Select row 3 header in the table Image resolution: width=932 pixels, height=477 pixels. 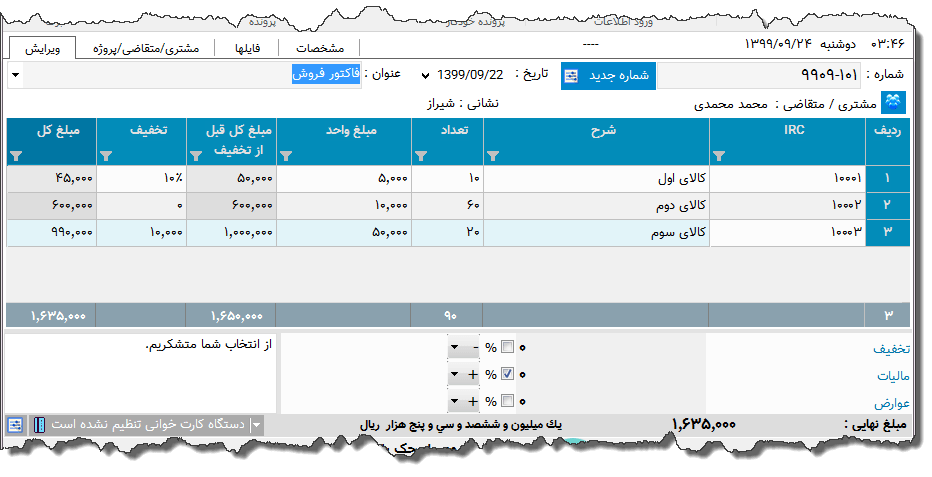(887, 232)
